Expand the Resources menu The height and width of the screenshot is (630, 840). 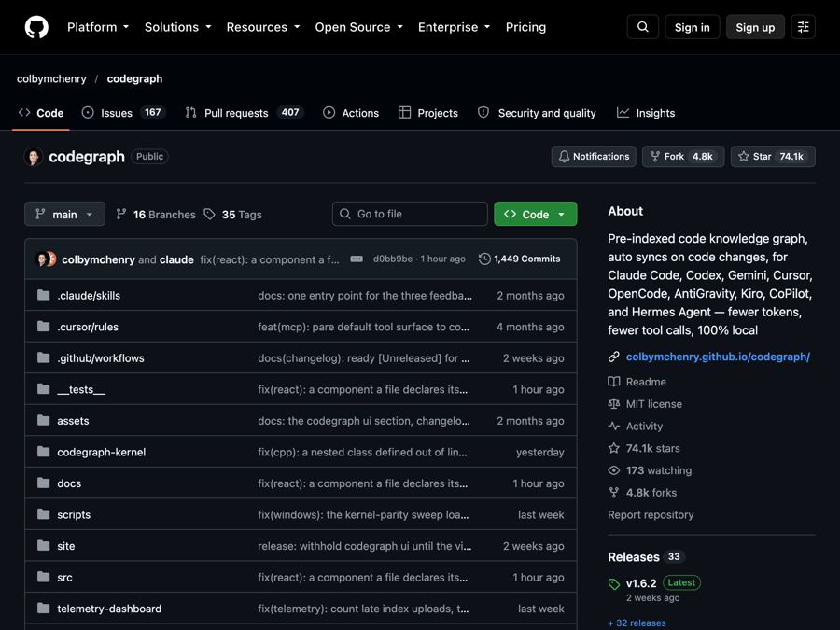pos(263,27)
